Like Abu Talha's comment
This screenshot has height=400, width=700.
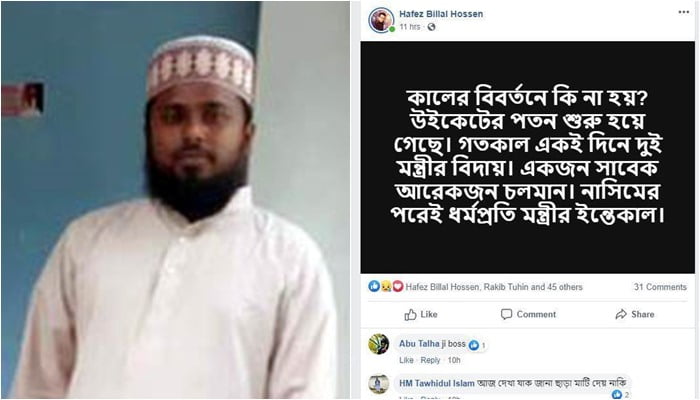pos(406,360)
